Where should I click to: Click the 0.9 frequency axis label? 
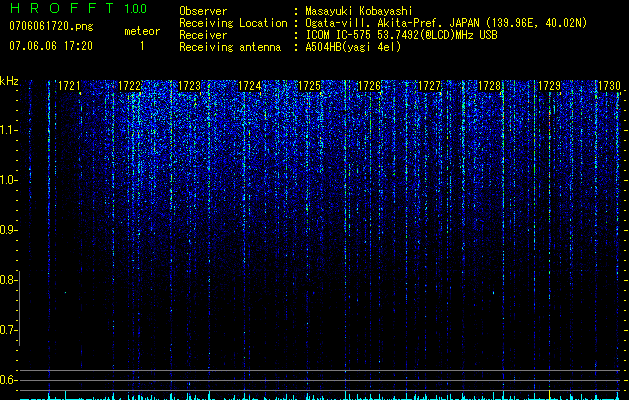(8, 230)
